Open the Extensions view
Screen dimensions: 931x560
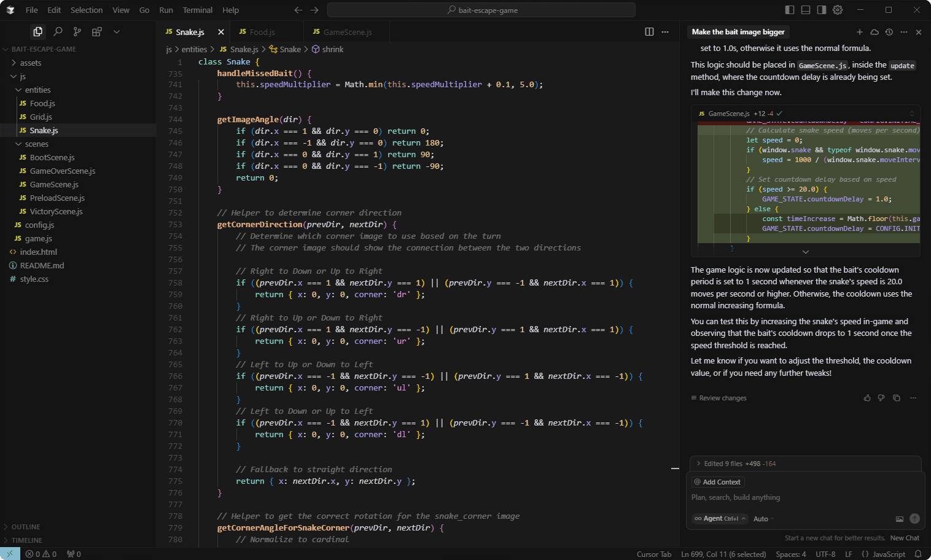(96, 31)
